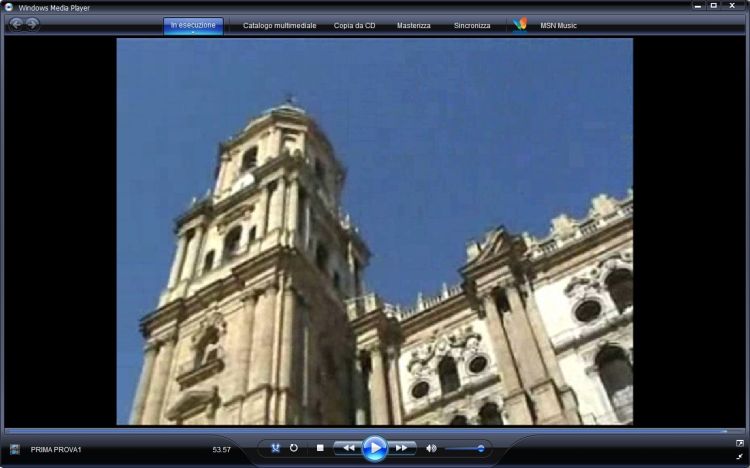Click the Play button
750x468 pixels.
coord(374,448)
